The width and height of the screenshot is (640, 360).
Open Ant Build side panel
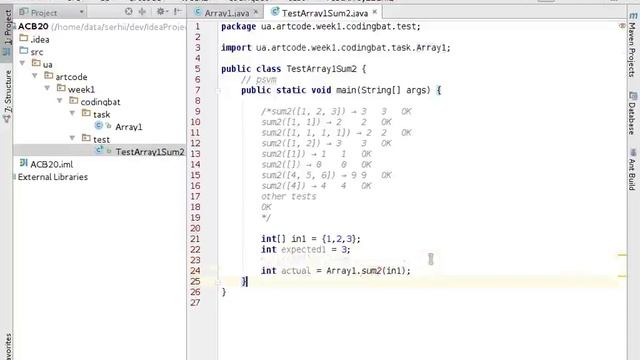[x=632, y=169]
